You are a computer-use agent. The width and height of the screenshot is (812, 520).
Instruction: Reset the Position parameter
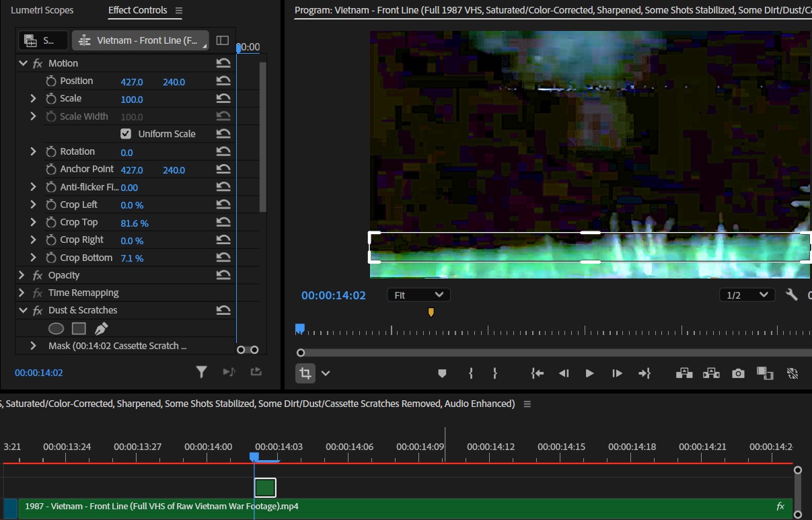point(223,81)
